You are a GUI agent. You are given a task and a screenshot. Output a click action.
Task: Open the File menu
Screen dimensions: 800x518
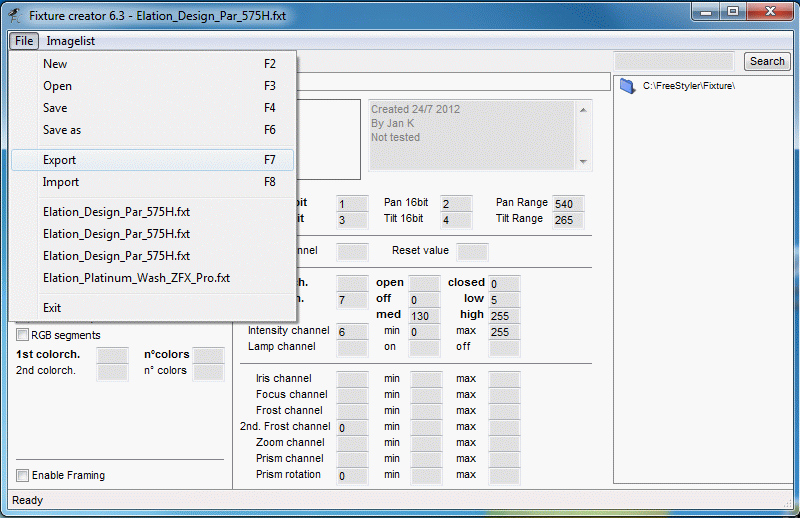tap(24, 41)
